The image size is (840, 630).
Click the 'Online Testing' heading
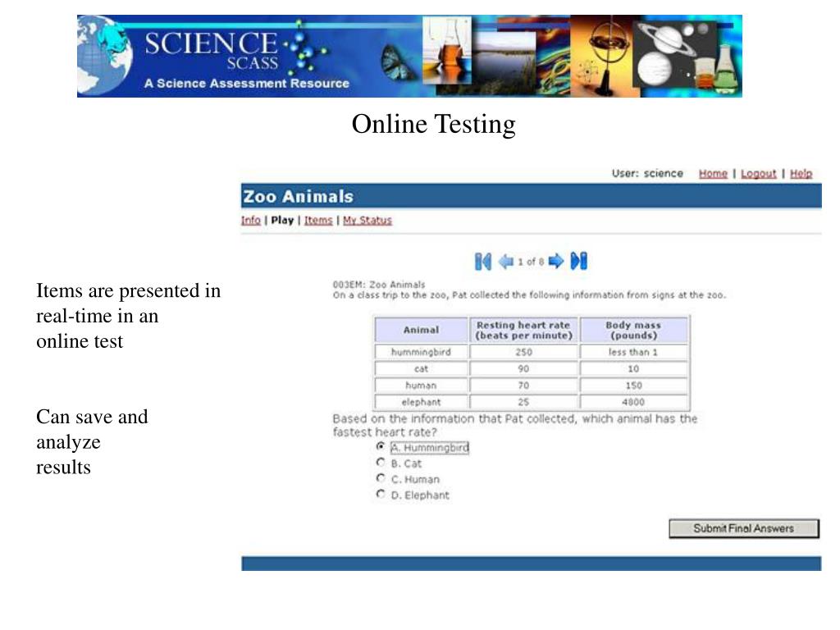(433, 125)
